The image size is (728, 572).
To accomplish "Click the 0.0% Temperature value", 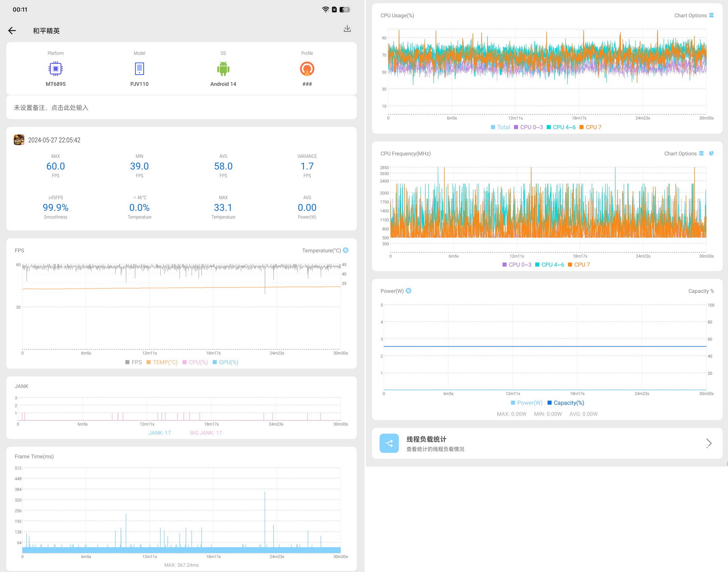I will pos(140,207).
